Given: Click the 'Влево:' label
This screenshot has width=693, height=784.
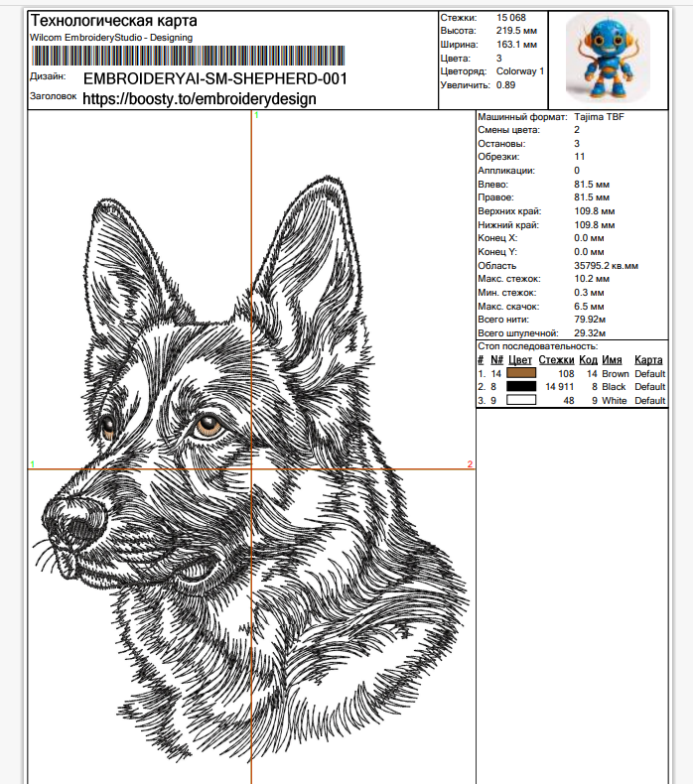Looking at the screenshot, I should (492, 185).
